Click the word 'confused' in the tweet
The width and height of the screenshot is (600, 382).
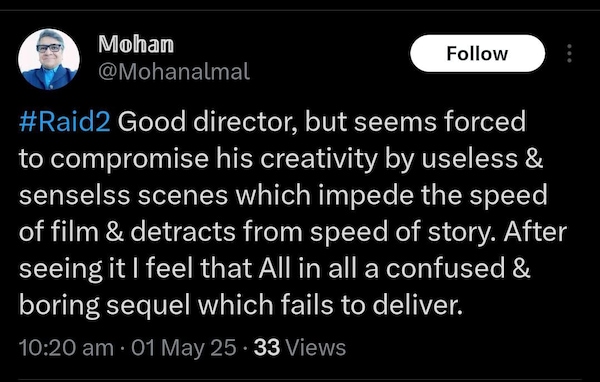pos(445,268)
